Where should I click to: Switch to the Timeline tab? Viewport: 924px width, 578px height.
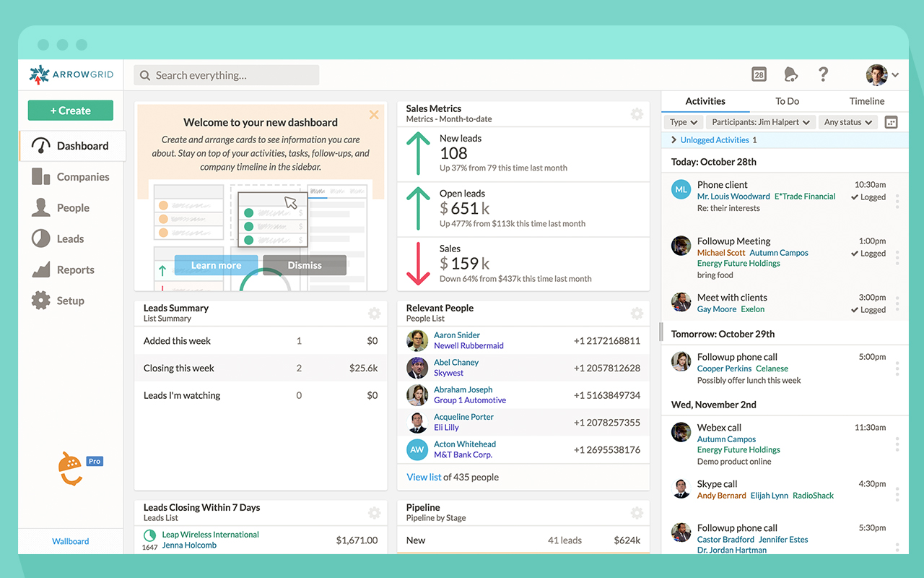[866, 101]
